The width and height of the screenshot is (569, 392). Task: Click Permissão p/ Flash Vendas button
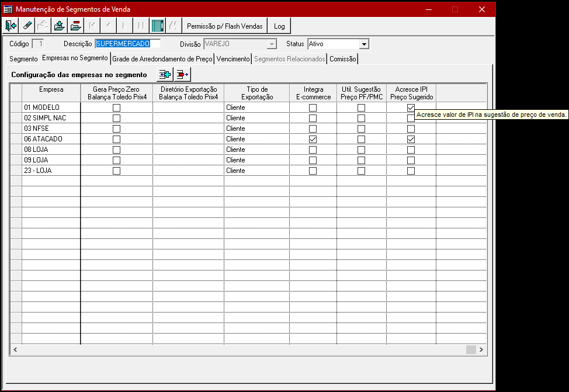(x=225, y=26)
